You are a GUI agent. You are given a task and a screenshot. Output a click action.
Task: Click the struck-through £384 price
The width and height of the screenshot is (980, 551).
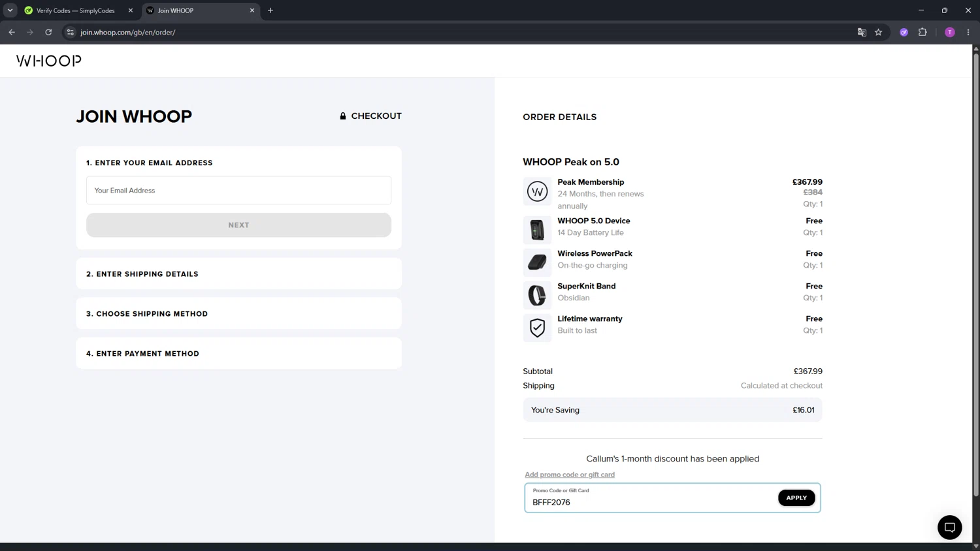click(x=813, y=192)
